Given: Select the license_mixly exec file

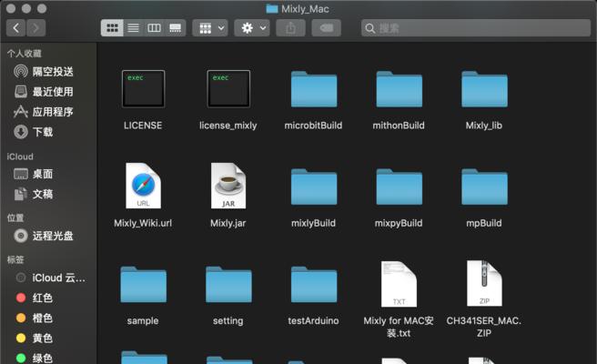Looking at the screenshot, I should pyautogui.click(x=228, y=100).
